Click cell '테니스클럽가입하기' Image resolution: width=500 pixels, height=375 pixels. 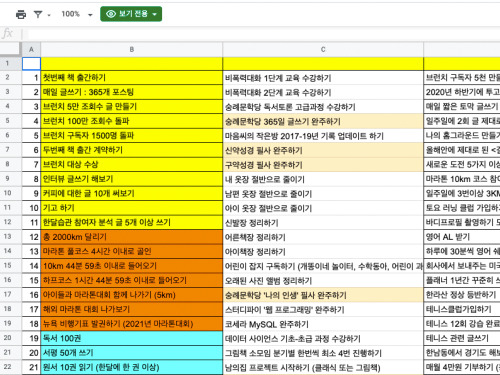click(x=462, y=309)
